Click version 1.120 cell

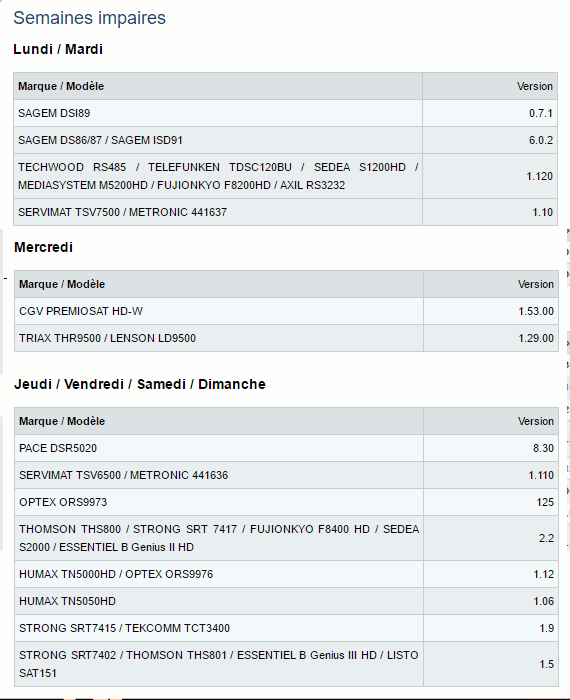[490, 176]
